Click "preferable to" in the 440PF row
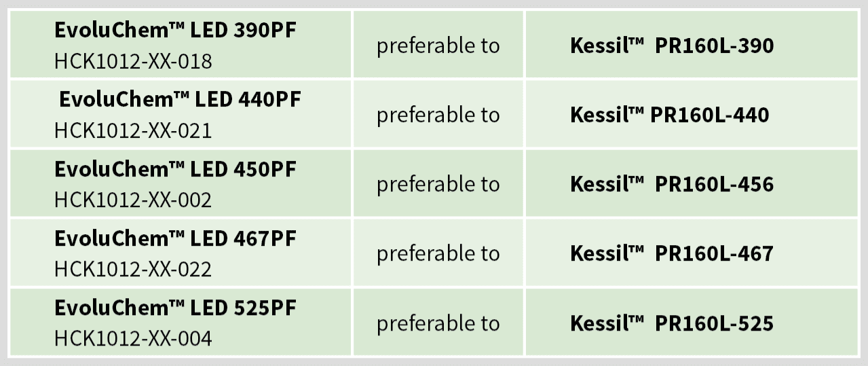Screen dimensions: 868x366 [x=438, y=115]
